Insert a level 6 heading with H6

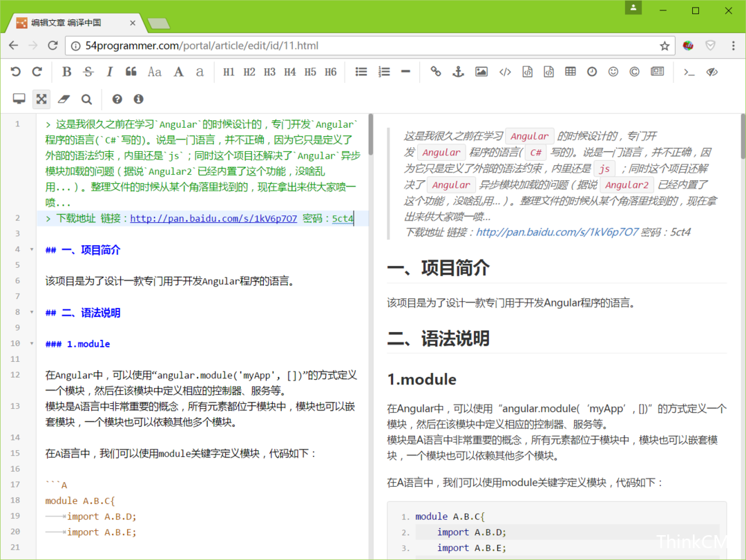pyautogui.click(x=331, y=72)
